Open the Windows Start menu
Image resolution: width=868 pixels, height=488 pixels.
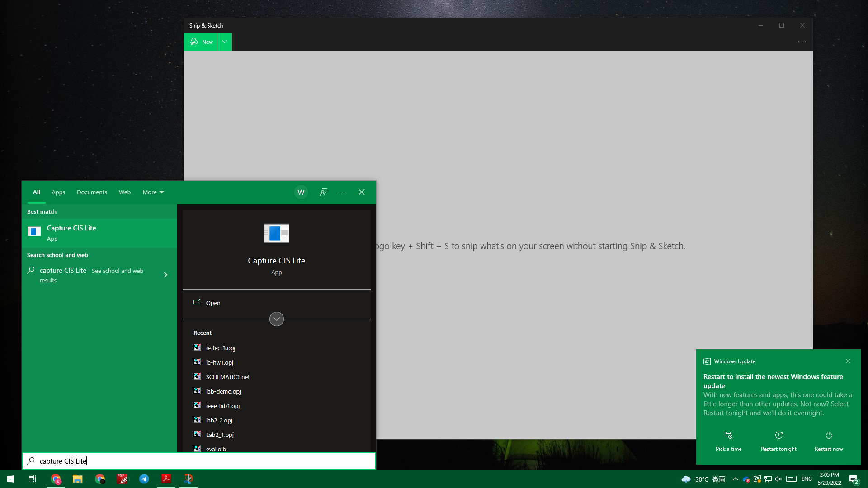pyautogui.click(x=11, y=479)
